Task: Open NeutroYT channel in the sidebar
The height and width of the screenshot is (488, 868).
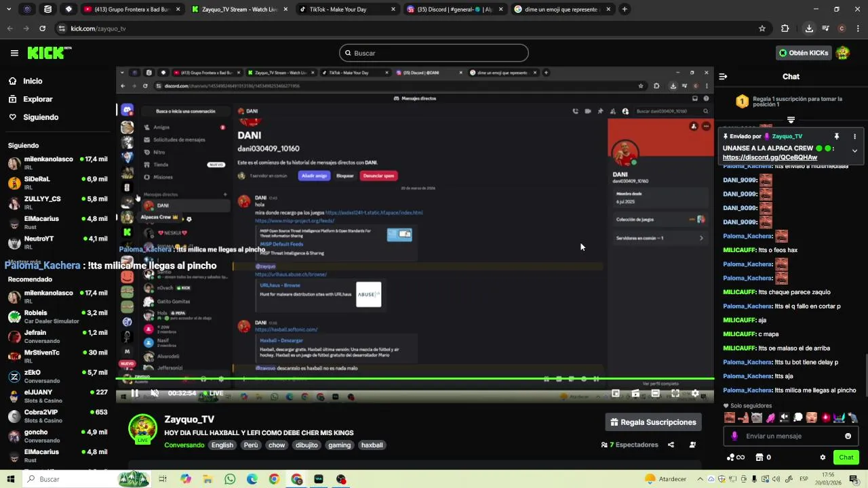Action: 58,243
